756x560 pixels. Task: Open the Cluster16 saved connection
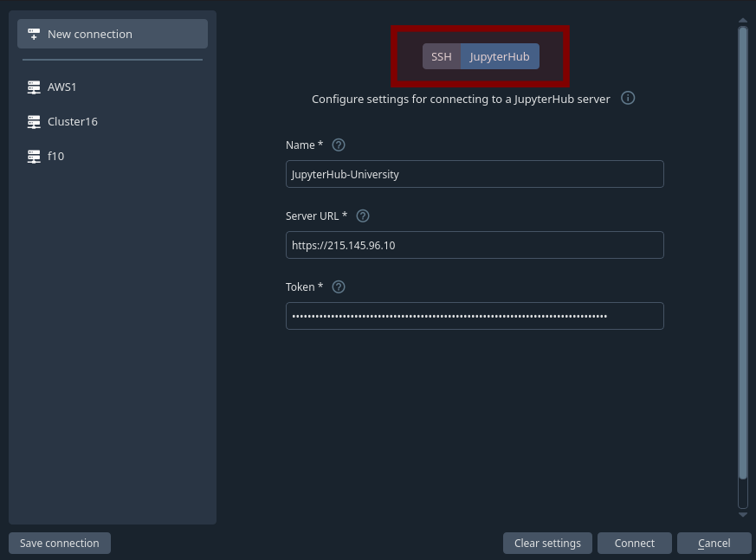coord(113,122)
